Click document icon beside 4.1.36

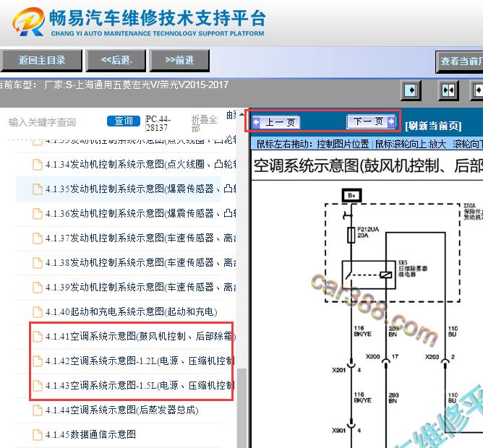click(x=38, y=214)
